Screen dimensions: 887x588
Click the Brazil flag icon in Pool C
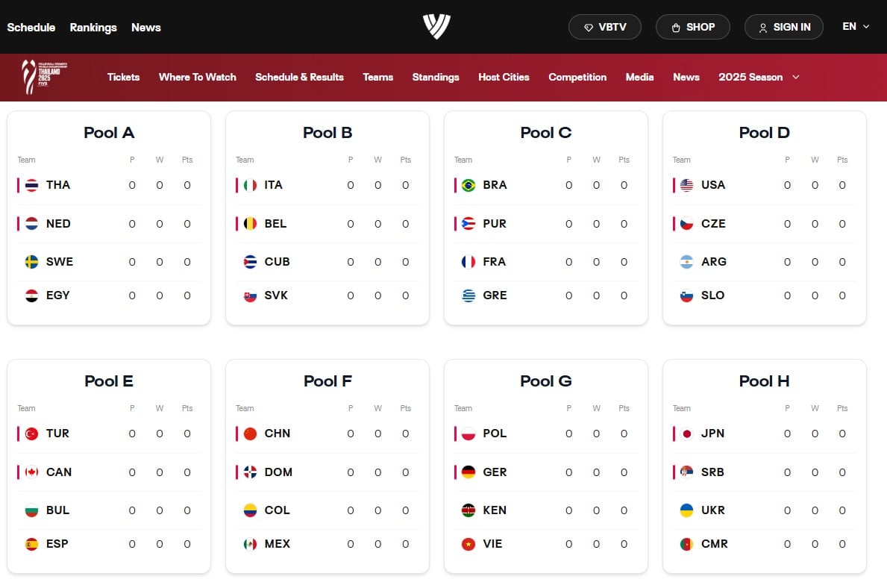point(468,185)
